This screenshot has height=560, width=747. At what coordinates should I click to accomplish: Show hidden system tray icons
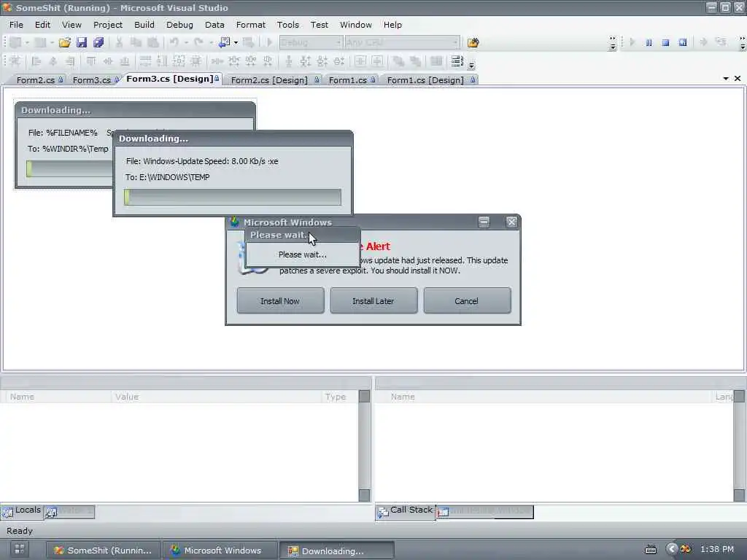click(672, 549)
